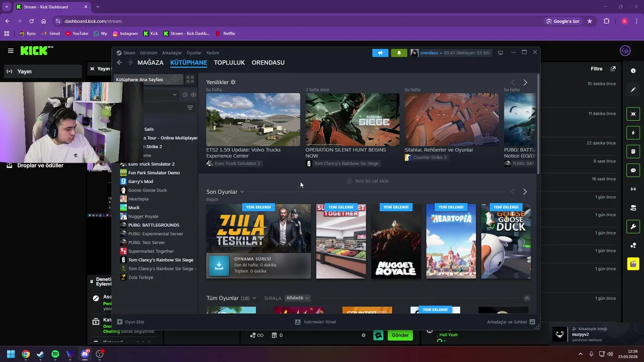Bookmark this page with star icon
This screenshot has height=362, width=644.
[590, 21]
